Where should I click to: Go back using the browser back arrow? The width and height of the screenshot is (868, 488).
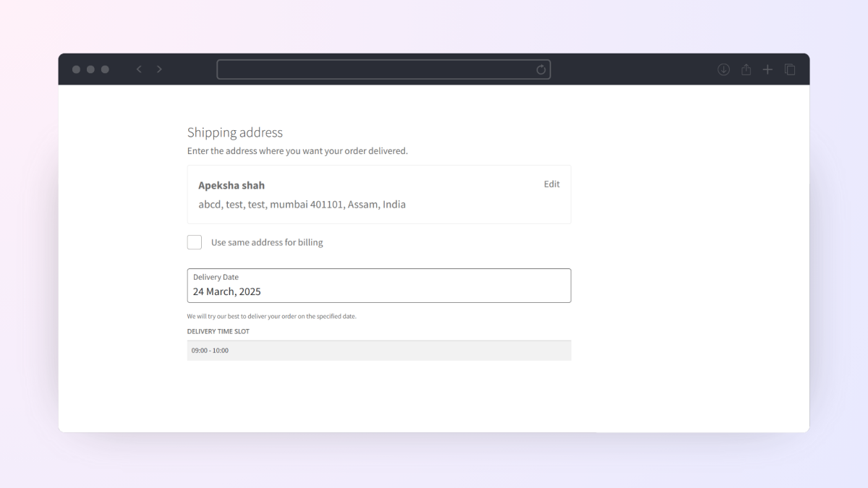[139, 69]
